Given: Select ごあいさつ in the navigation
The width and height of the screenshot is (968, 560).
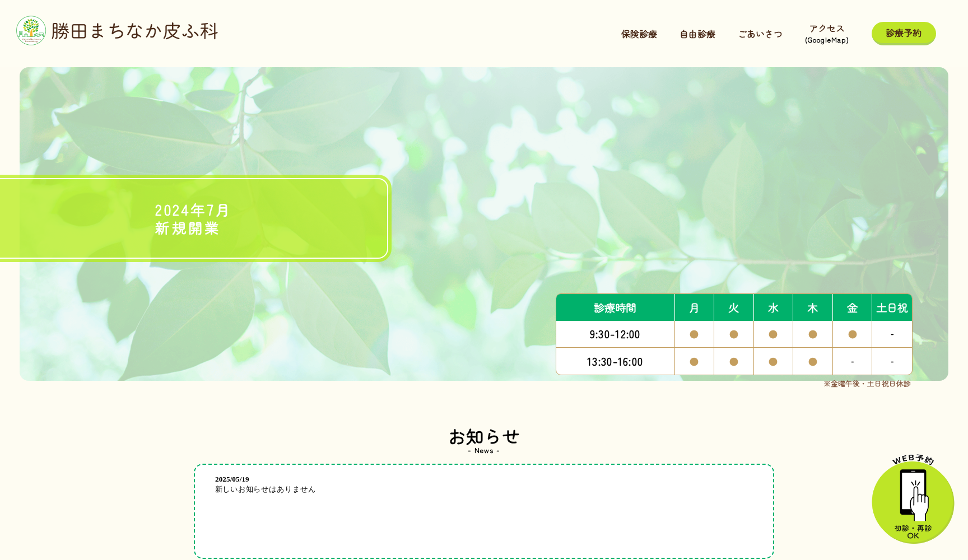Looking at the screenshot, I should [760, 34].
